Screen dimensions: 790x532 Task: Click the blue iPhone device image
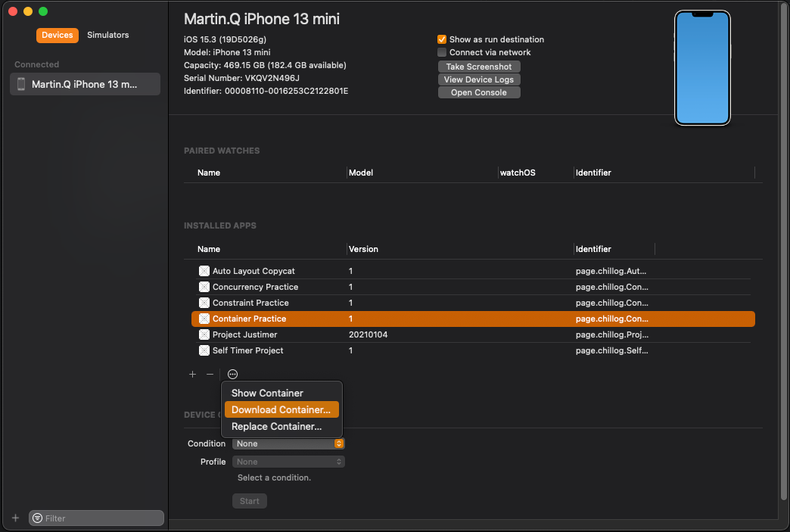[x=702, y=67]
